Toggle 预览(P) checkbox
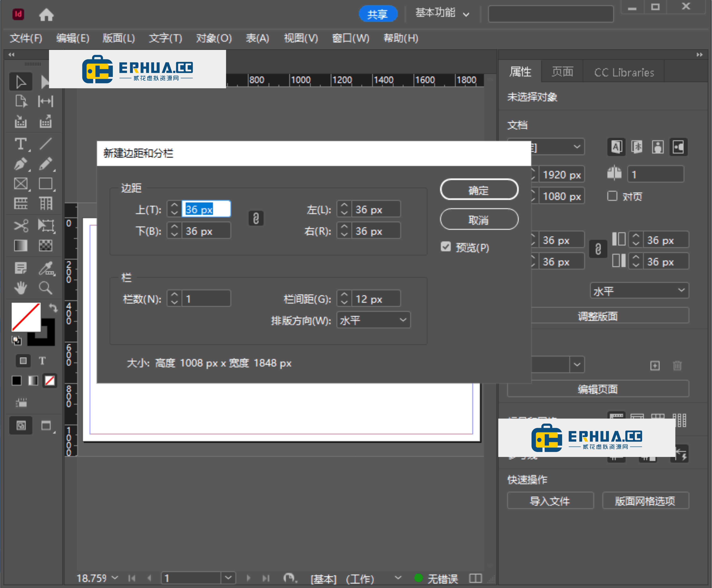Viewport: 712px width, 588px height. click(445, 247)
